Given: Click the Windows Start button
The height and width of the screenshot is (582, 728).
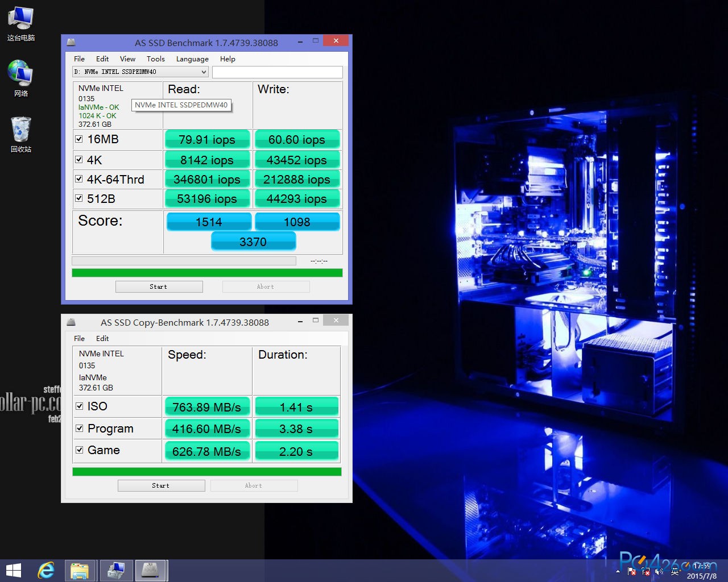Looking at the screenshot, I should [14, 571].
